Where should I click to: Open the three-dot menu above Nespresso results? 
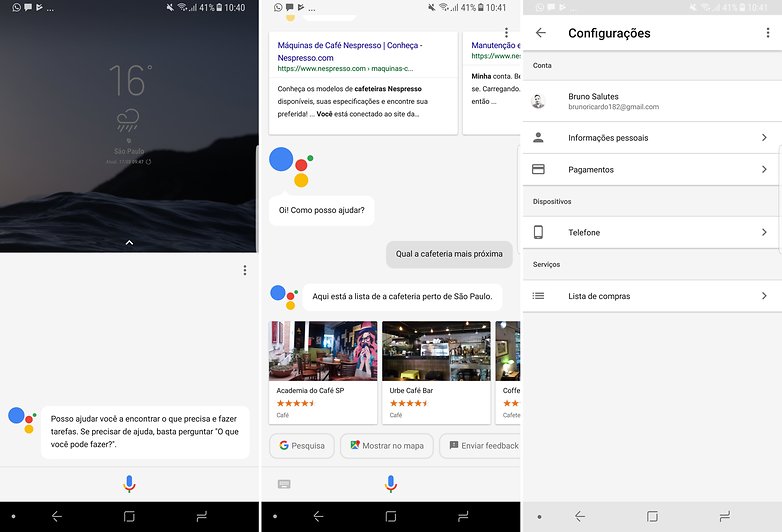click(x=506, y=32)
